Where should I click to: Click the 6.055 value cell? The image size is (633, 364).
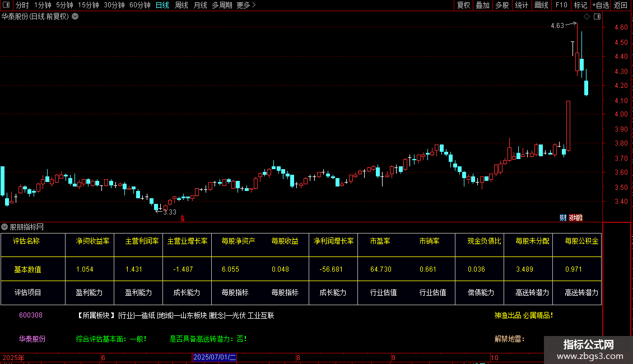point(230,269)
